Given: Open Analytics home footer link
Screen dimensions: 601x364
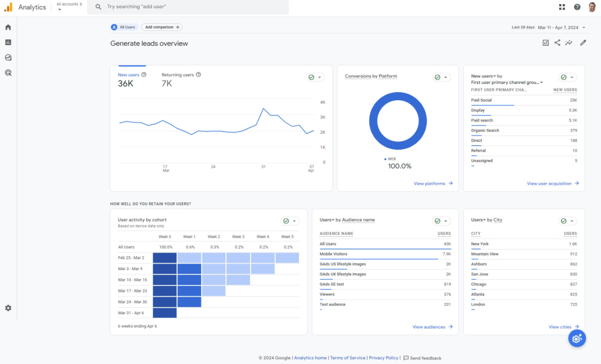Looking at the screenshot, I should [310, 358].
